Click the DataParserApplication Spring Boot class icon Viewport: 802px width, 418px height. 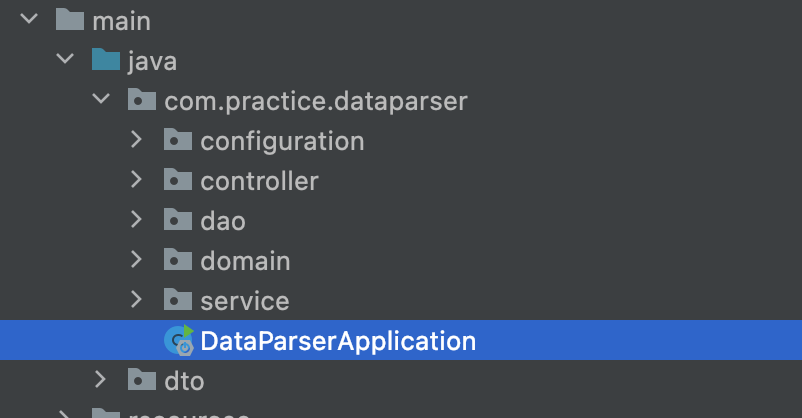179,340
